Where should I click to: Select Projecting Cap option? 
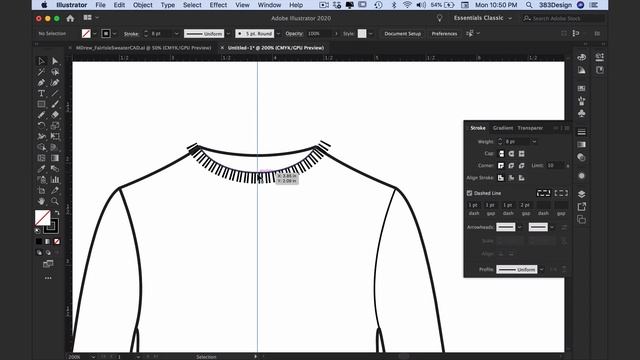pos(522,154)
